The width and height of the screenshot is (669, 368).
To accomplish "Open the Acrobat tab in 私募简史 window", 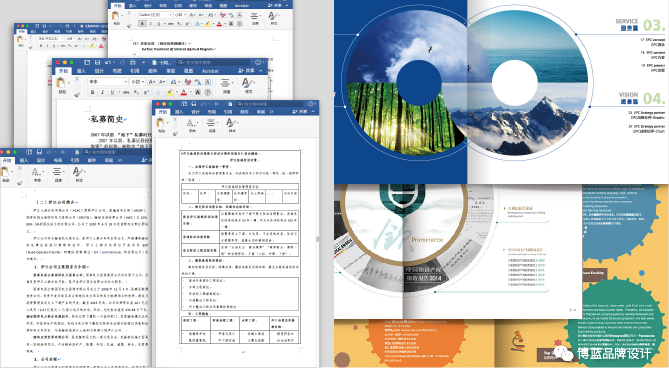I will point(210,71).
